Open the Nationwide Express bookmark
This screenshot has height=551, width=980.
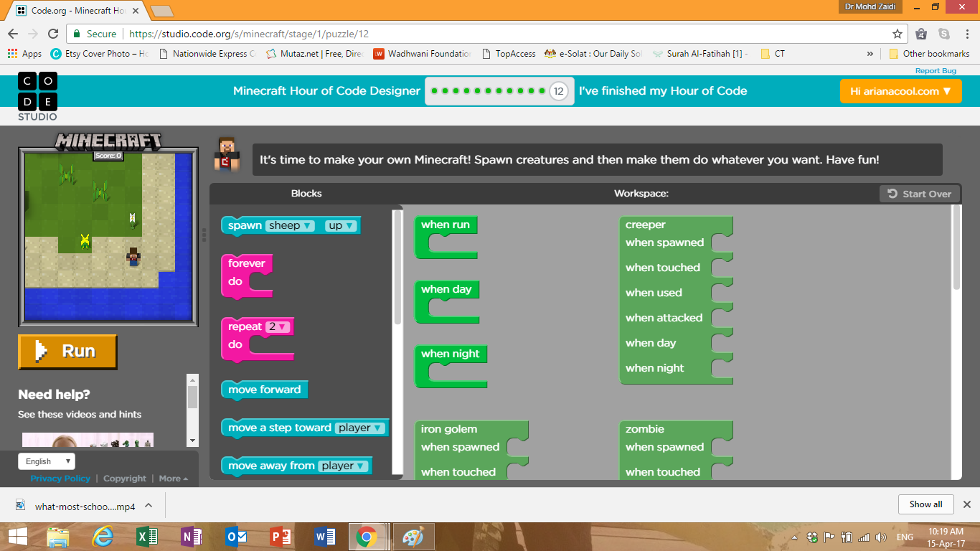[x=206, y=54]
